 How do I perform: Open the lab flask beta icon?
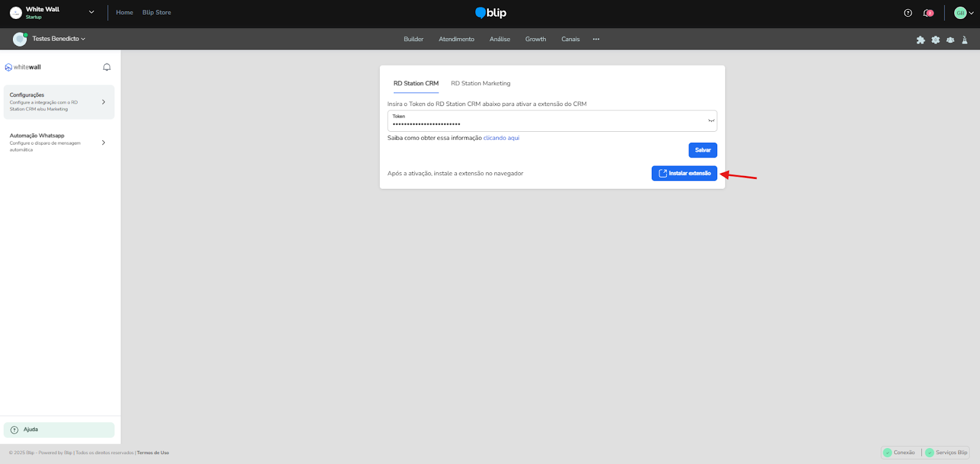coord(965,40)
